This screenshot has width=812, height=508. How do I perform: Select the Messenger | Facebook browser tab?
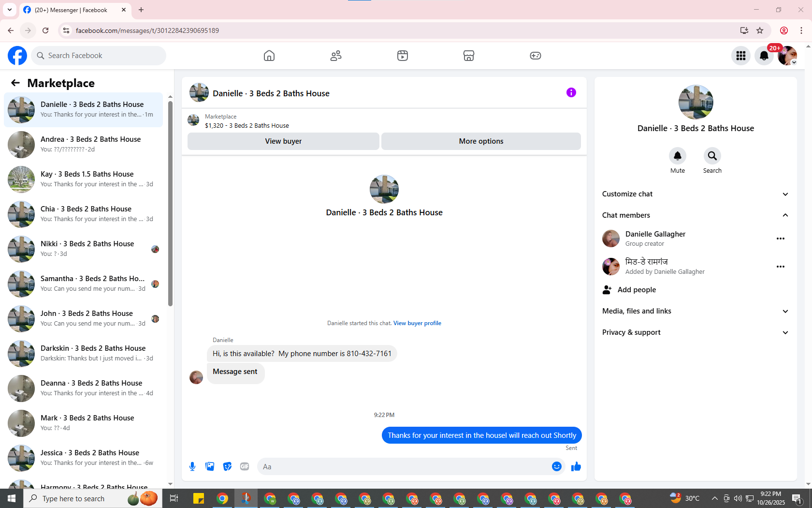tap(75, 10)
